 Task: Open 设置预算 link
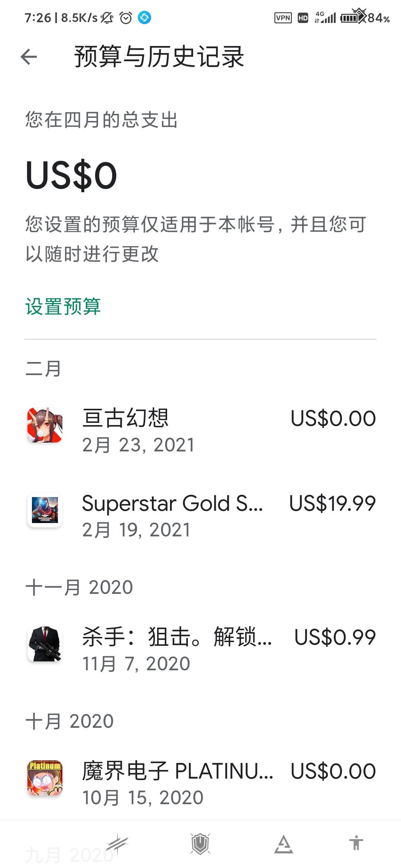(x=63, y=306)
